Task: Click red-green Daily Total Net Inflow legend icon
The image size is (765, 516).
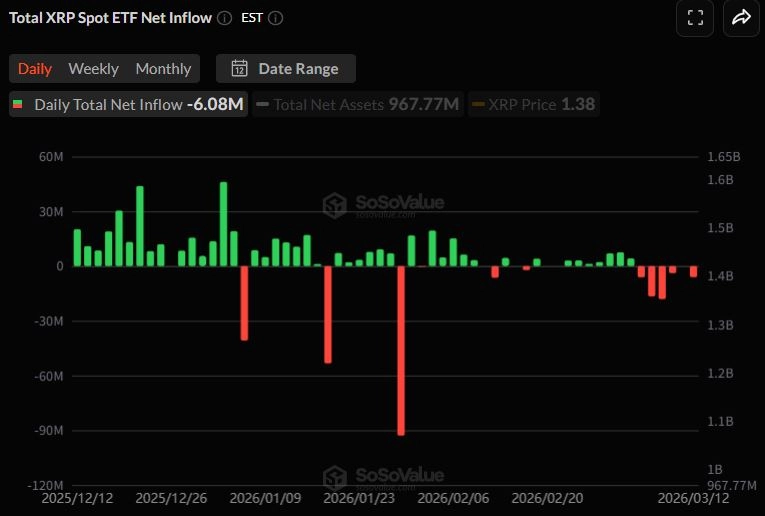Action: (x=18, y=104)
